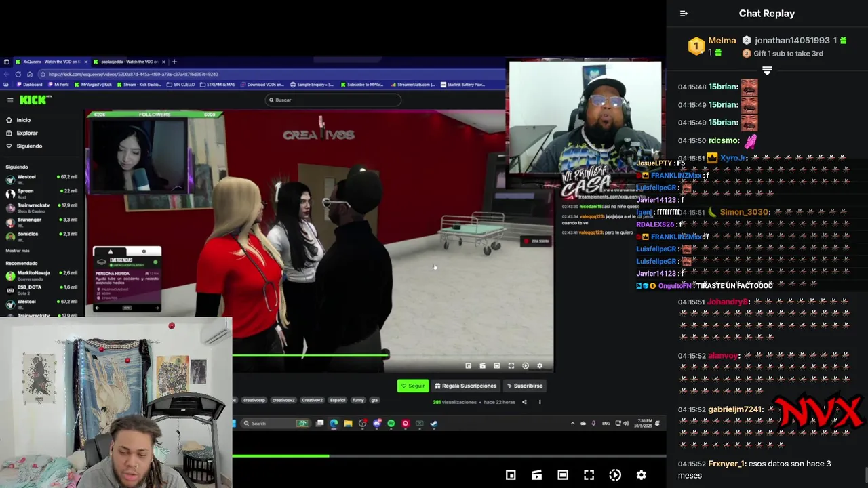
Task: Open Explorar in Kick sidebar
Action: 22,133
